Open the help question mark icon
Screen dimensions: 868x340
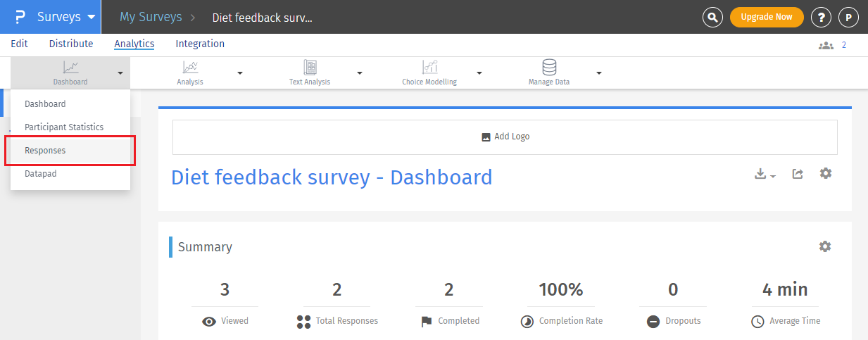click(x=821, y=17)
